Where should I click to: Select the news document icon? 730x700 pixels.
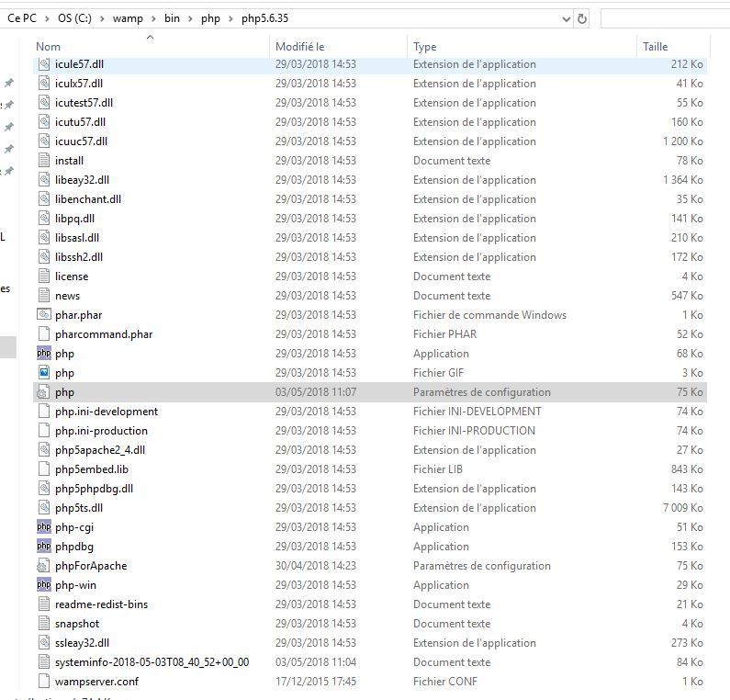(44, 296)
